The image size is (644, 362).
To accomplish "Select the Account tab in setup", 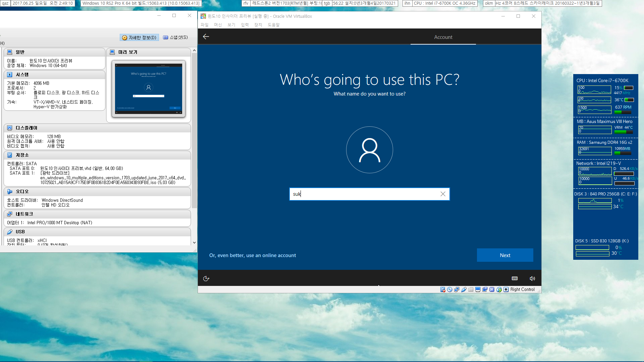I will click(x=443, y=37).
